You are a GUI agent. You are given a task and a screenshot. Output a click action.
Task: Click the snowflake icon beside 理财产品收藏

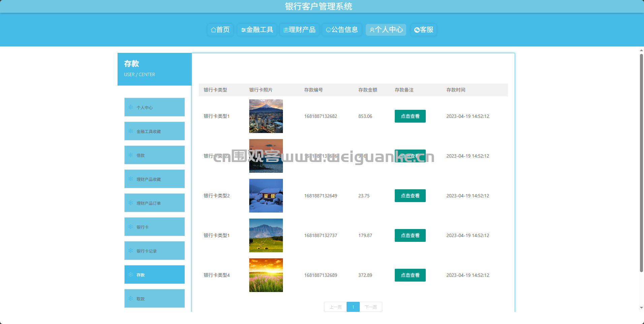click(131, 179)
